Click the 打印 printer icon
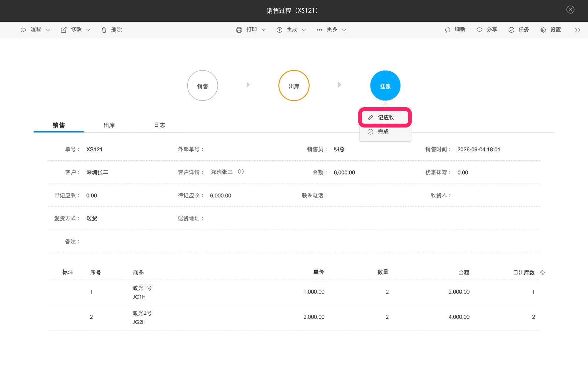 click(239, 30)
